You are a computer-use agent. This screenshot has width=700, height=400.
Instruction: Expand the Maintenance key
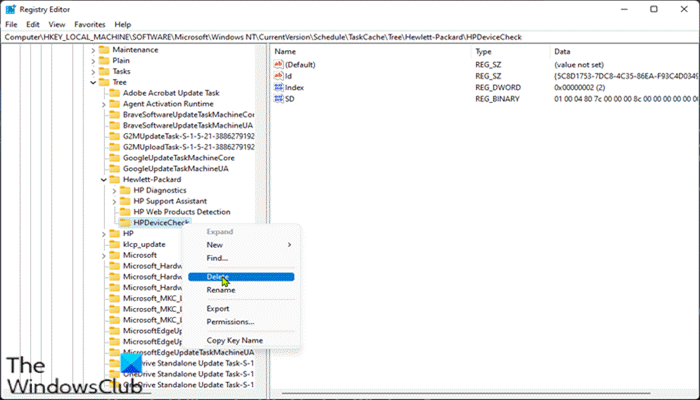click(93, 50)
